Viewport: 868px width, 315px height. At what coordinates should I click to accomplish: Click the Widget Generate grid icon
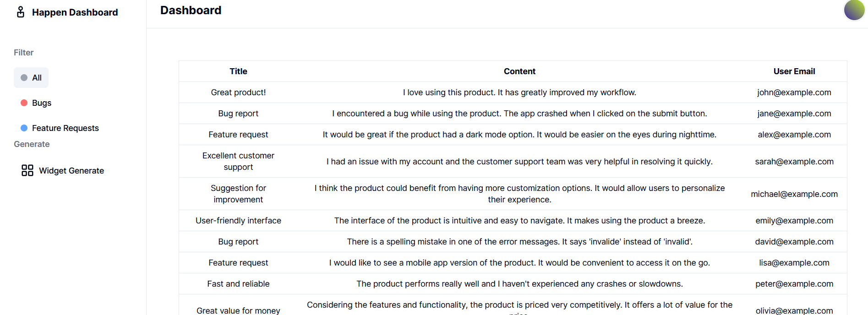[27, 170]
